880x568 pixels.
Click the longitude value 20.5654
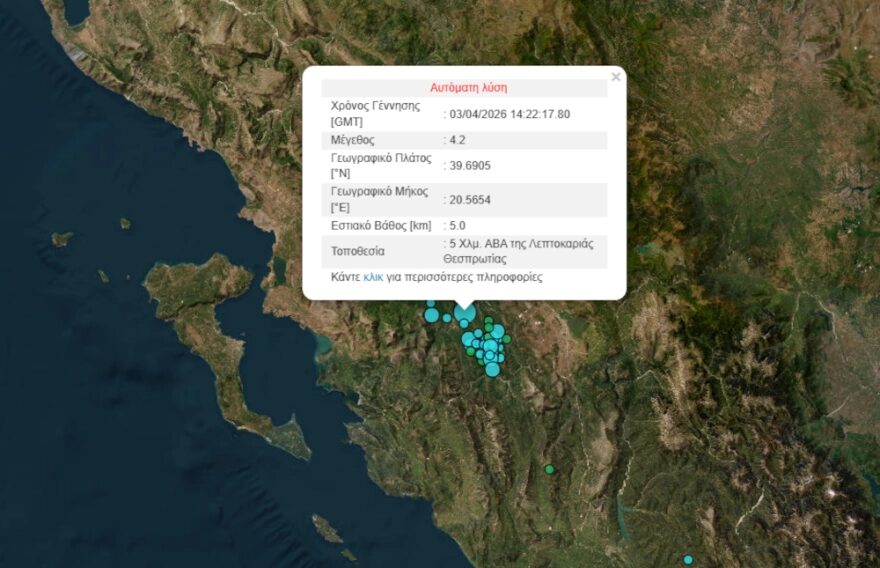pos(470,200)
